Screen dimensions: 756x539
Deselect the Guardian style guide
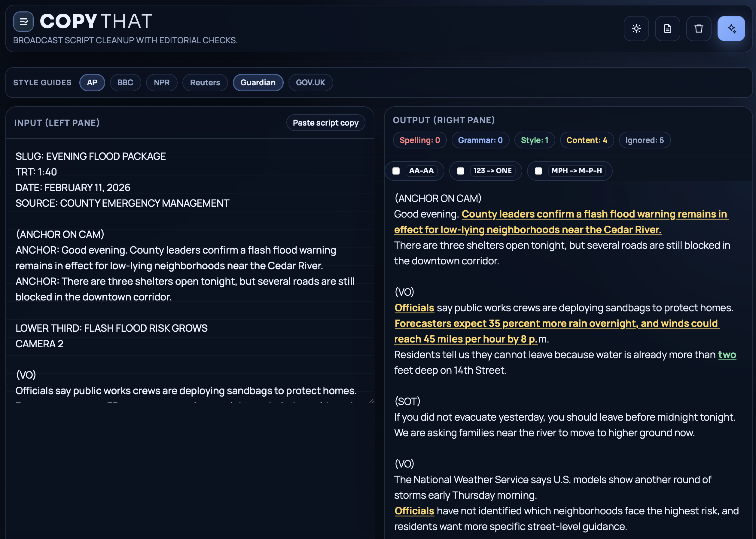pyautogui.click(x=258, y=83)
